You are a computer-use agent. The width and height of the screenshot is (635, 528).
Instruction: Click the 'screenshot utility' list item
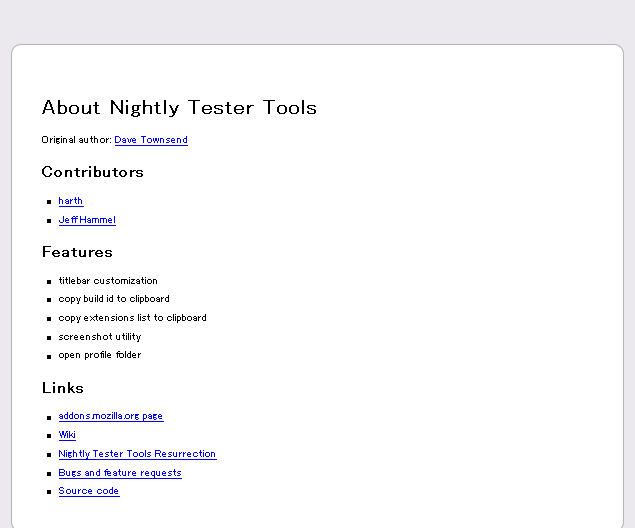(100, 337)
